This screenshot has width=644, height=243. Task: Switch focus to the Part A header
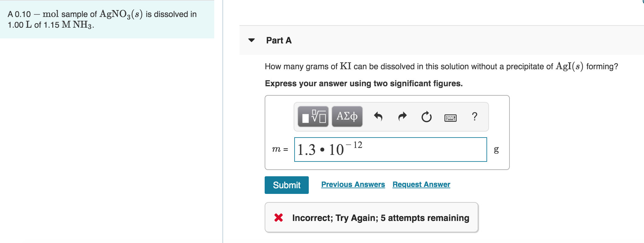point(279,40)
